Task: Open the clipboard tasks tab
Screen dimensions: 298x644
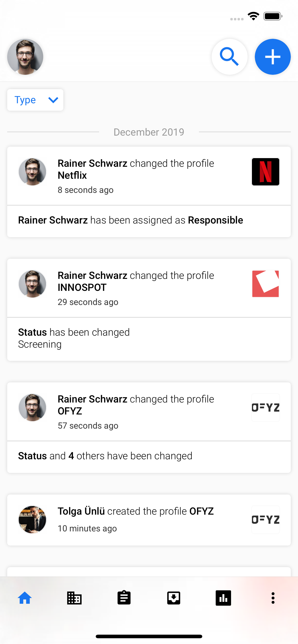Action: 124,598
